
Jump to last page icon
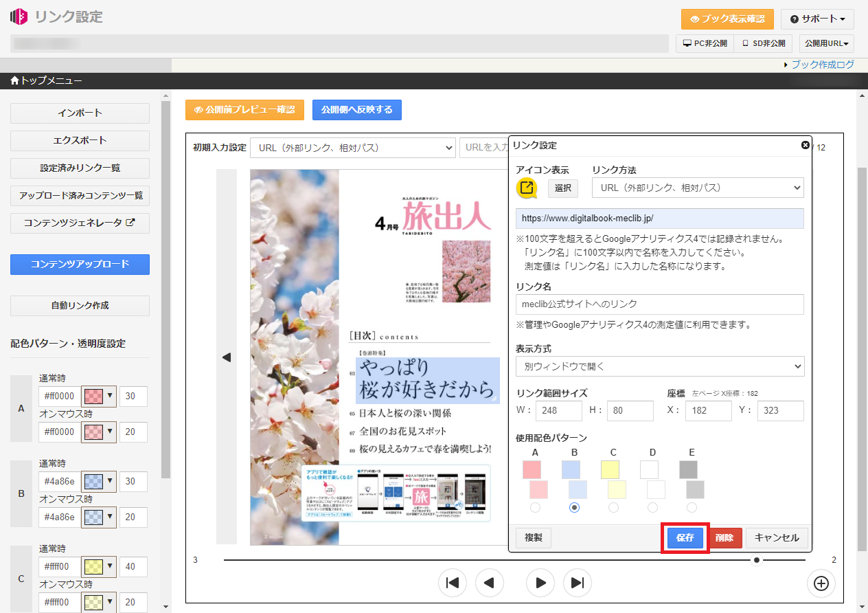[x=578, y=583]
